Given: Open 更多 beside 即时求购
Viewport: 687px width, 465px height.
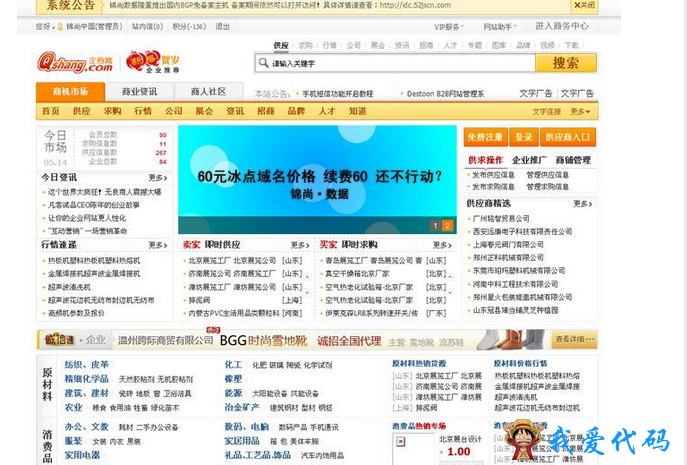Looking at the screenshot, I should click(442, 245).
